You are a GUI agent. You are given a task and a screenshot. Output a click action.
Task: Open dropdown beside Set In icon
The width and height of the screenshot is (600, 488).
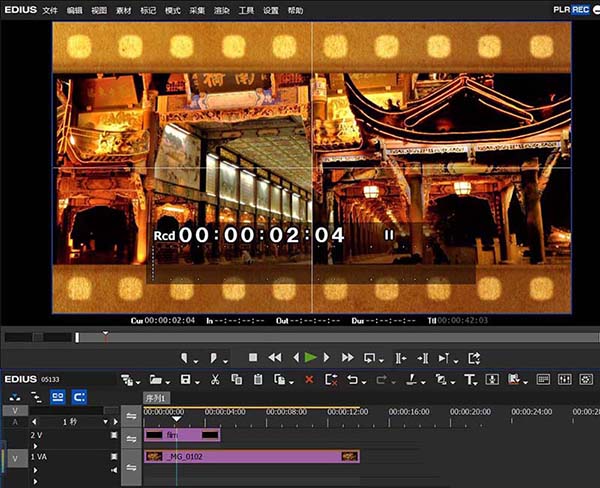(x=196, y=361)
